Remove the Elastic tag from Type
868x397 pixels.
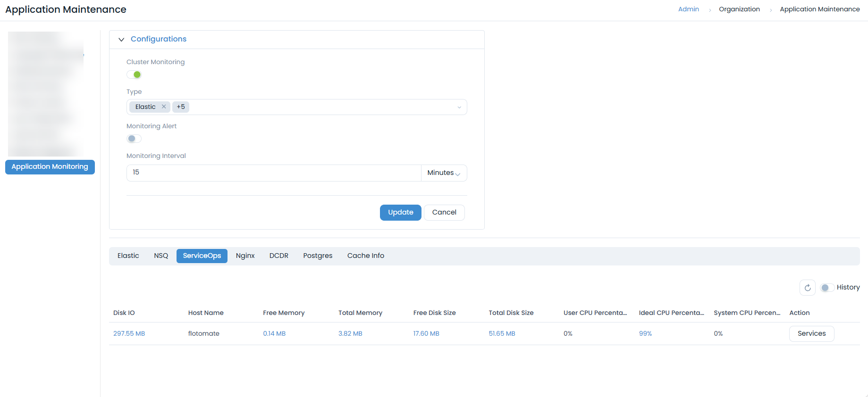(x=164, y=107)
